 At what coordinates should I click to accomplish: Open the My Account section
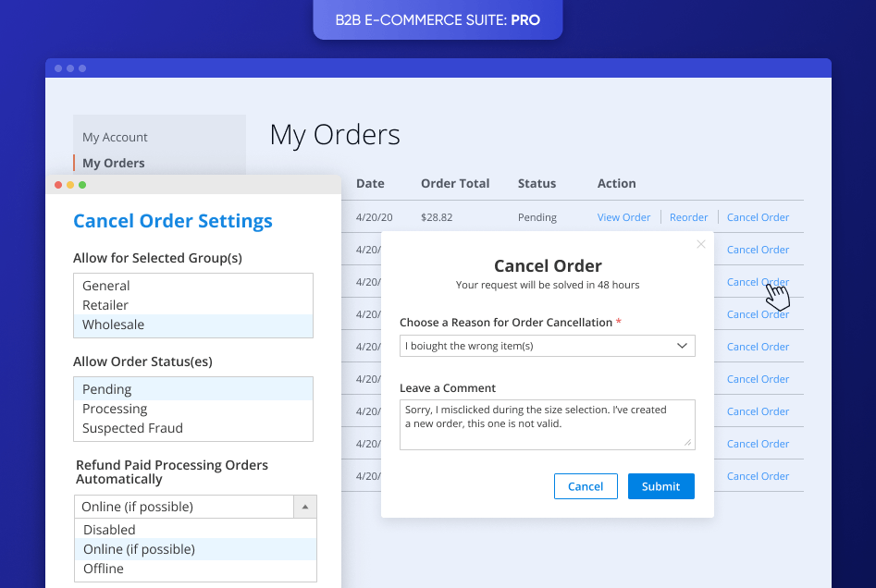114,136
